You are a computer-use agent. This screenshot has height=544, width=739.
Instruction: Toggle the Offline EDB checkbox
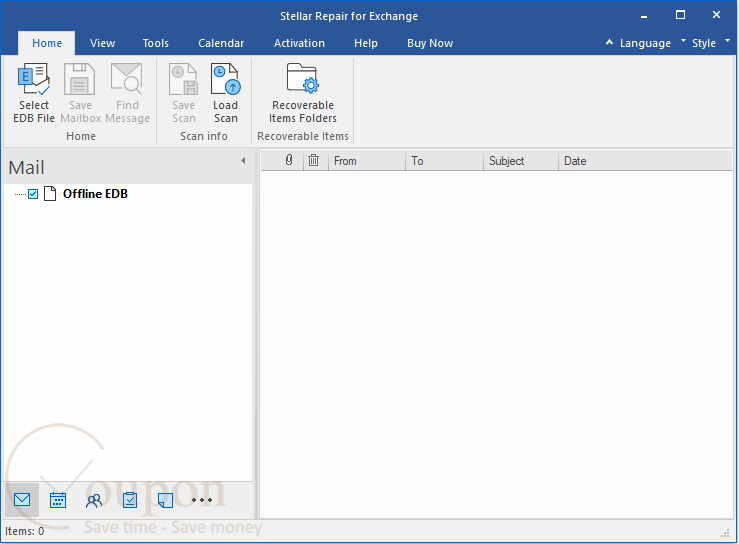coord(33,194)
